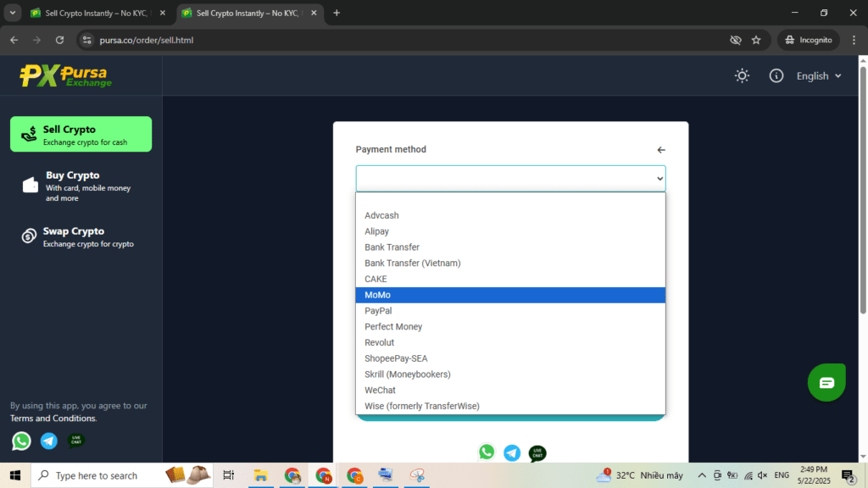Close the active Sell Crypto browser tab
This screenshot has height=488, width=868.
point(314,13)
